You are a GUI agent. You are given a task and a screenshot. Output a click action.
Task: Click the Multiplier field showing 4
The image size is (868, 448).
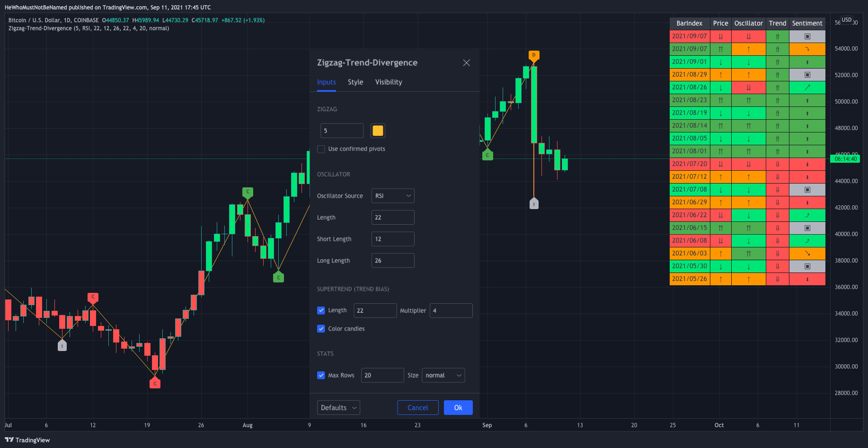point(451,310)
